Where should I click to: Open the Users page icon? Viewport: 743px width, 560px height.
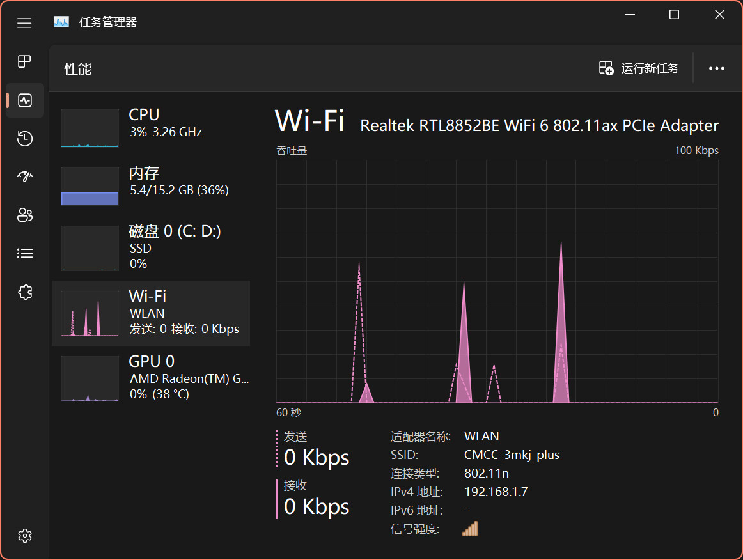(x=25, y=215)
